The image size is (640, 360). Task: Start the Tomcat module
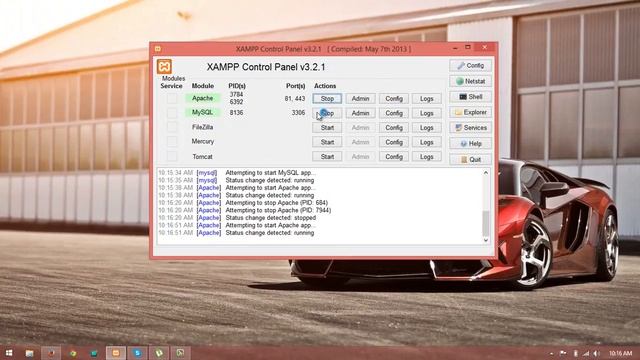click(x=327, y=157)
